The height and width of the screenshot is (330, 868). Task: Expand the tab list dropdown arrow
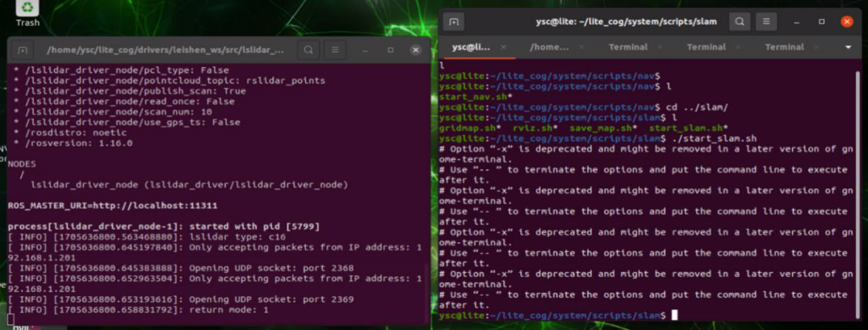pos(848,48)
